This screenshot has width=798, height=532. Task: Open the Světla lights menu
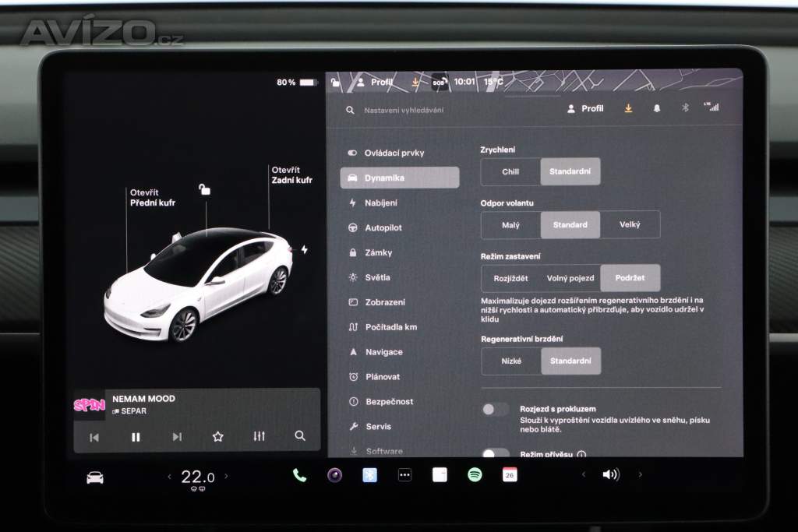pos(369,277)
